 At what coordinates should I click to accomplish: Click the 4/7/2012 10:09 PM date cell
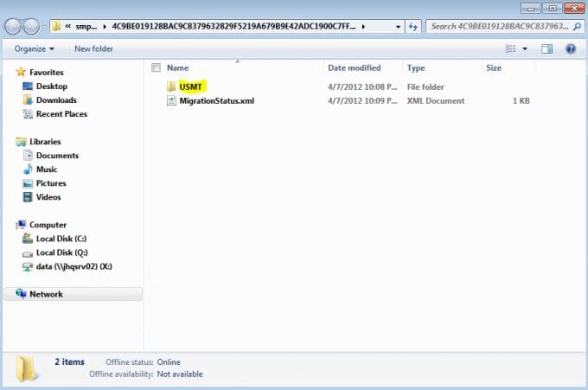click(362, 100)
